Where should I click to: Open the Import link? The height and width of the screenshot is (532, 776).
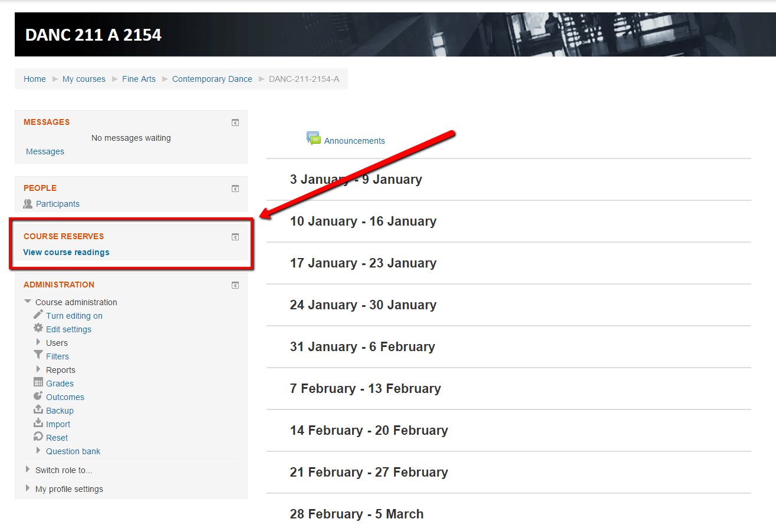58,424
